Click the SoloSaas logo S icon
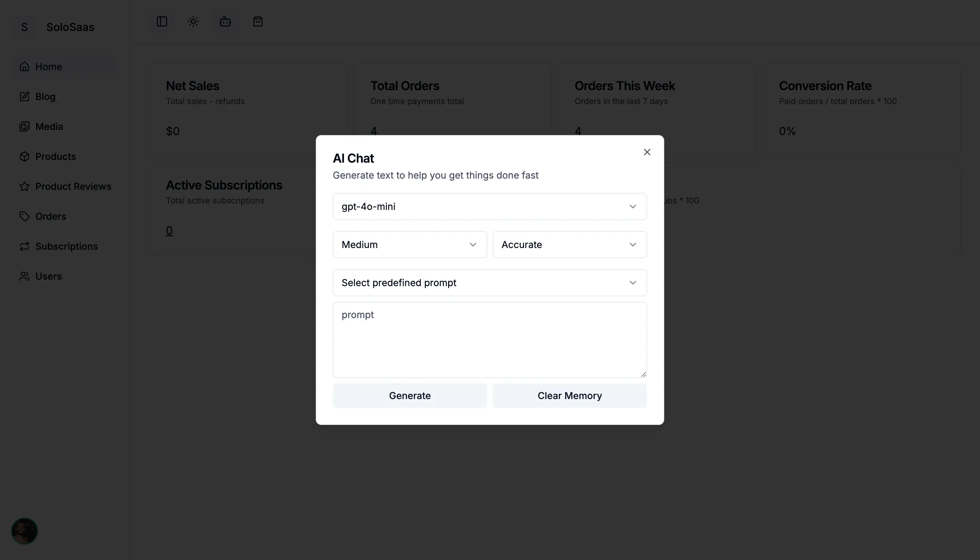 pos(24,27)
